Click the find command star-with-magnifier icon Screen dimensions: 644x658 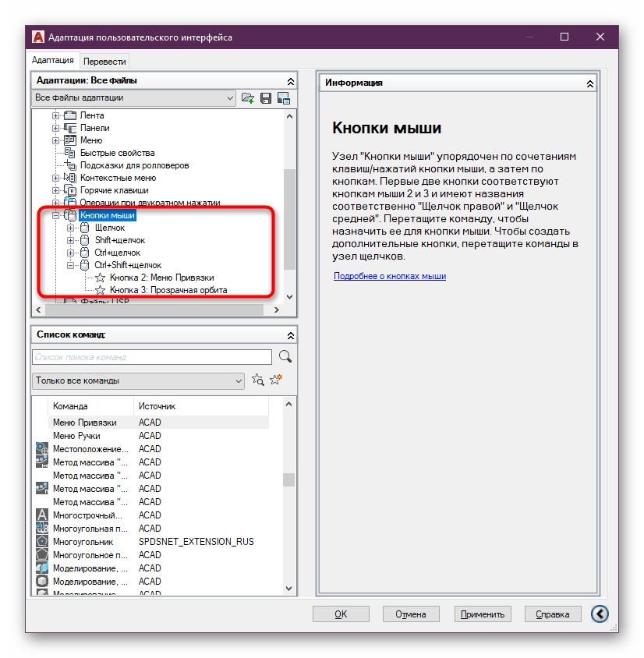(x=258, y=380)
